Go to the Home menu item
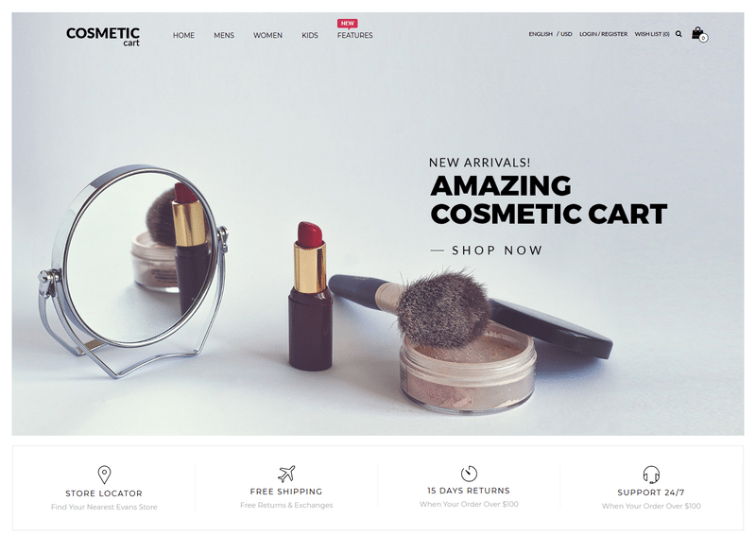Viewport: 756px width, 536px height. [x=183, y=35]
